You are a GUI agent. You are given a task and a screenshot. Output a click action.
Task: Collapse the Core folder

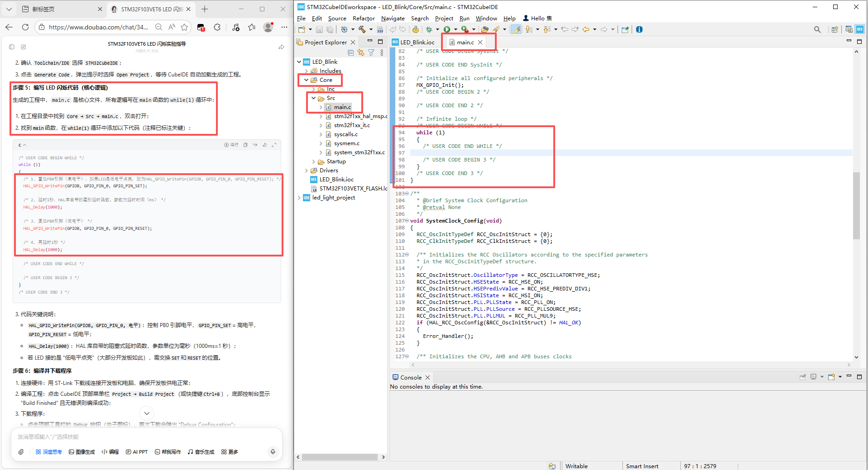tap(306, 80)
